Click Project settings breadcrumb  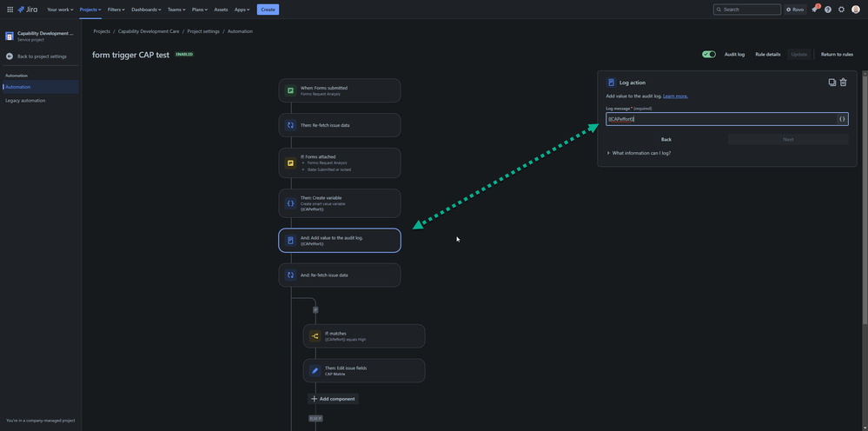[203, 31]
